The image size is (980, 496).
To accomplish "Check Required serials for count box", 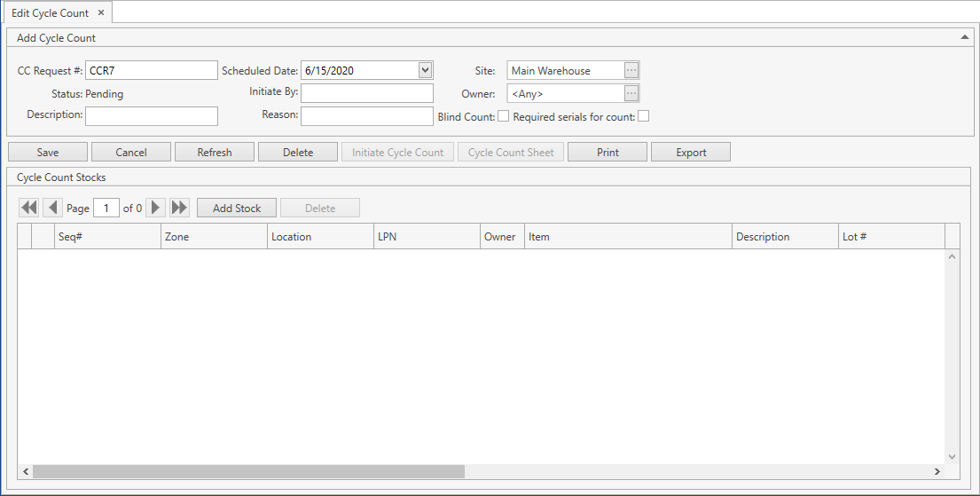I will [x=644, y=116].
